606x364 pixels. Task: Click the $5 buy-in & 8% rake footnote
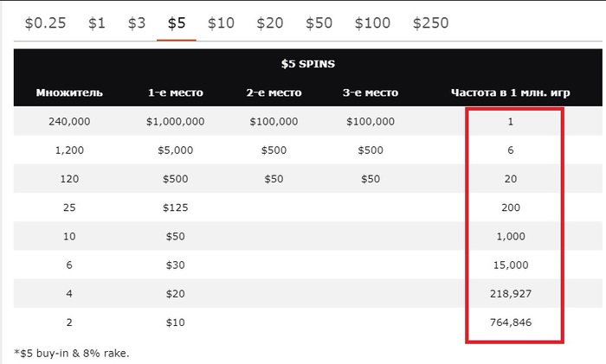(72, 353)
